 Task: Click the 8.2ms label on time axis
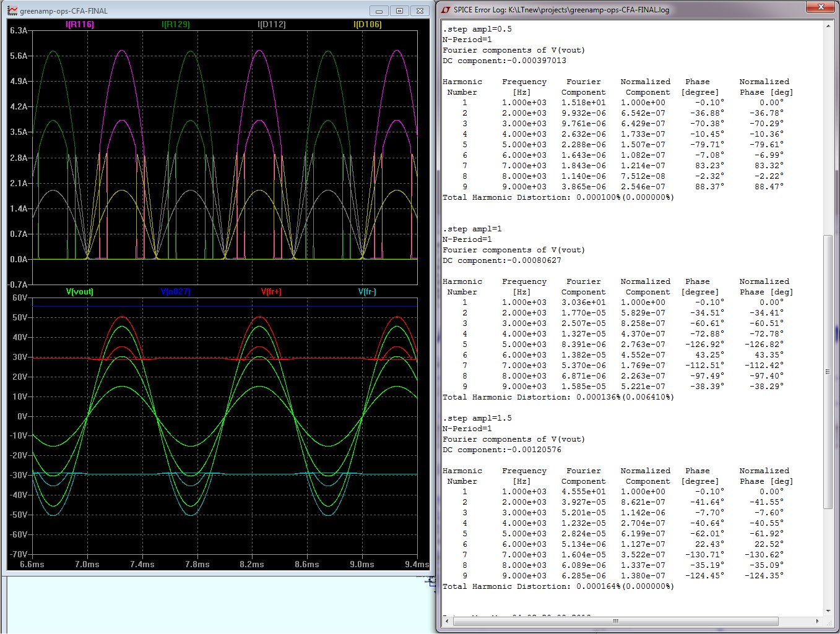pos(252,564)
